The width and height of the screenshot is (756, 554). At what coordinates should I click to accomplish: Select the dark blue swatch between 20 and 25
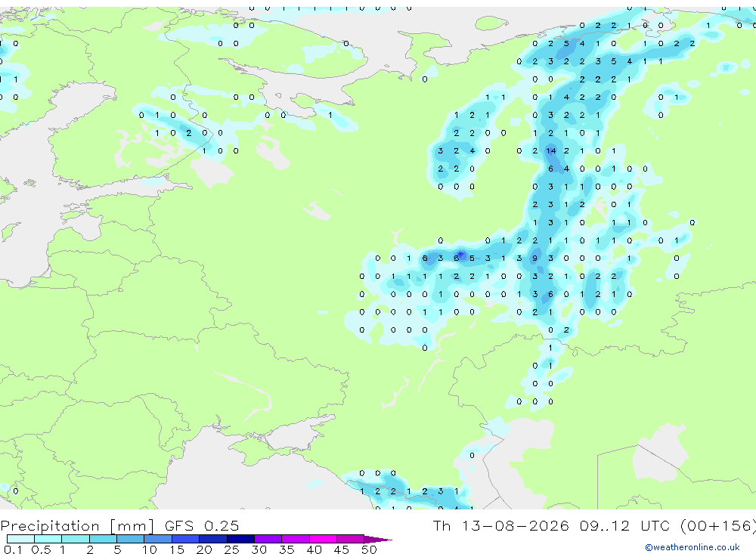[x=213, y=539]
